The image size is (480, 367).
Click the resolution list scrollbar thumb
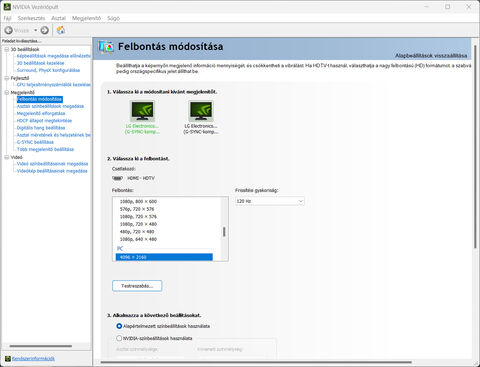click(x=224, y=232)
